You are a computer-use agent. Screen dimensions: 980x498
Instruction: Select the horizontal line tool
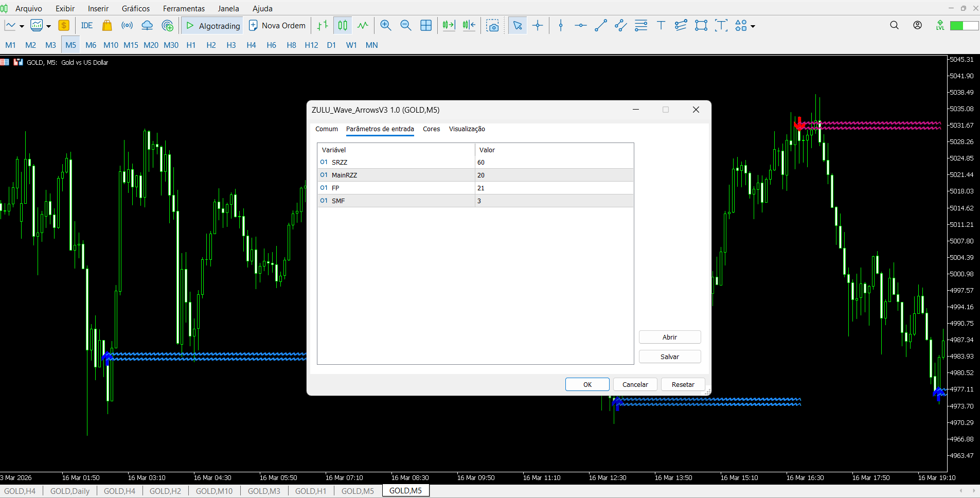(x=580, y=25)
